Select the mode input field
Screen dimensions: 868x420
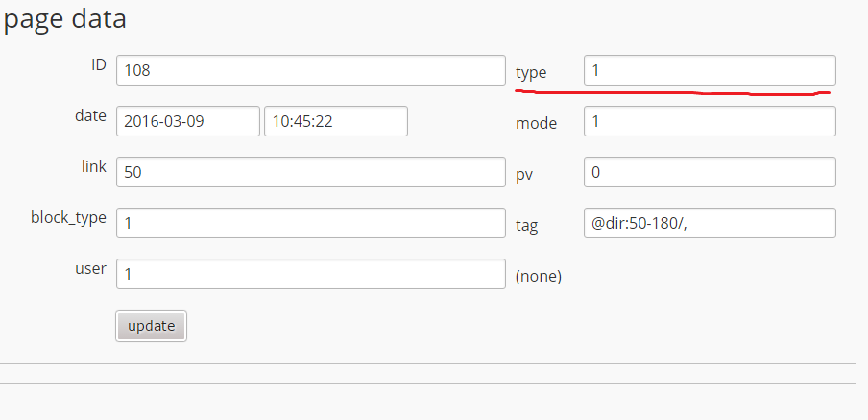point(710,121)
